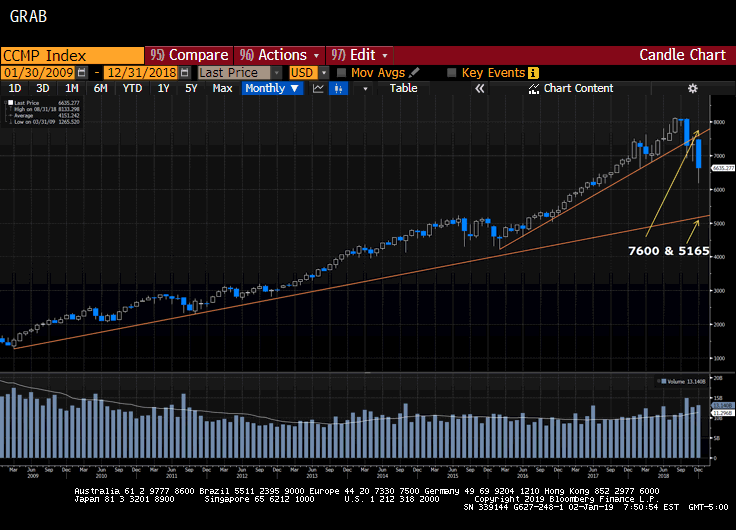Select the 3D range tab
This screenshot has height=530, width=736.
coord(43,88)
